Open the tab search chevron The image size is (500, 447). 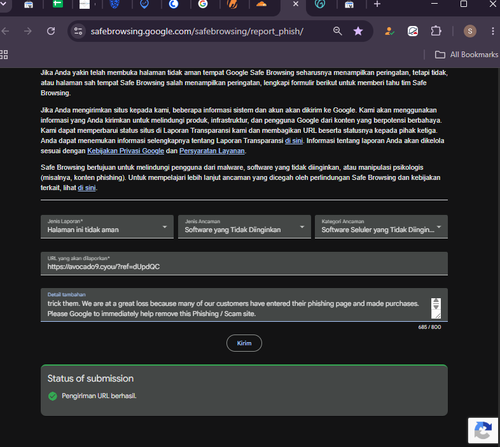tap(4, 4)
